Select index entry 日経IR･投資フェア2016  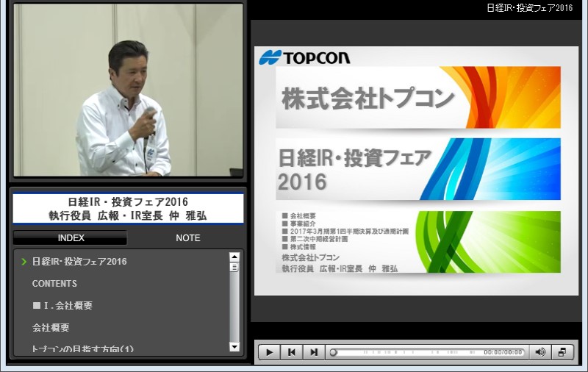(79, 262)
